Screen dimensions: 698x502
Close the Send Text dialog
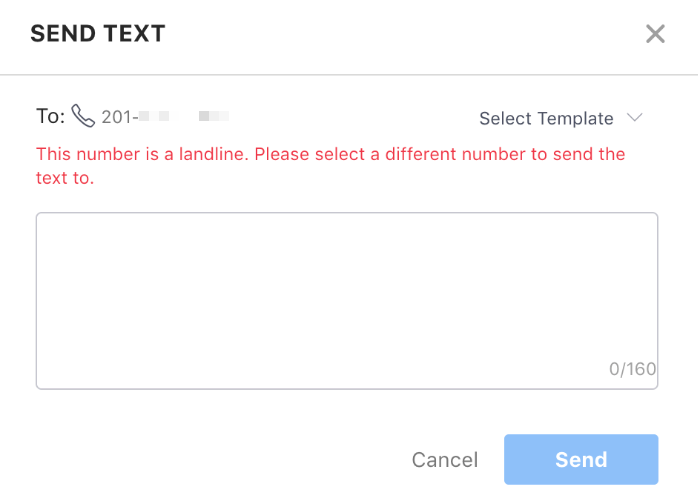(x=655, y=34)
